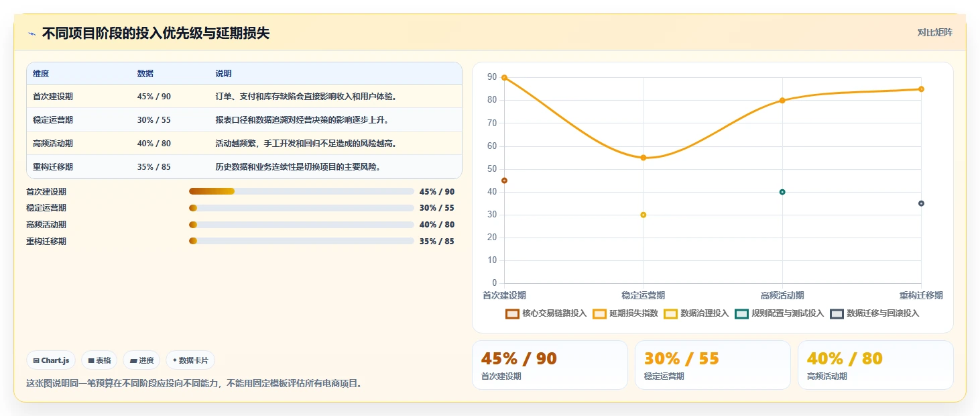This screenshot has width=980, height=416.
Task: Click the 重构迁移期 label in the progress list
Action: click(46, 242)
